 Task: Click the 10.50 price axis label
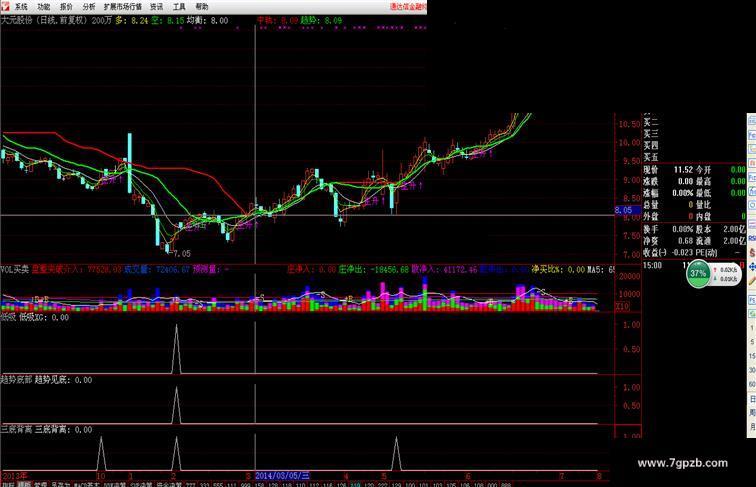[x=629, y=124]
